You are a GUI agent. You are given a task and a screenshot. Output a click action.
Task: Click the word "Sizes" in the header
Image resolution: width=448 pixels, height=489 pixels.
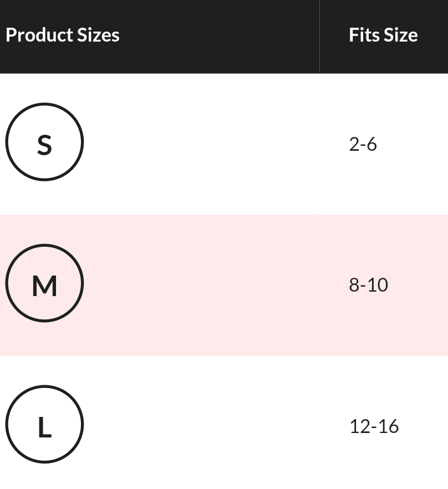98,35
